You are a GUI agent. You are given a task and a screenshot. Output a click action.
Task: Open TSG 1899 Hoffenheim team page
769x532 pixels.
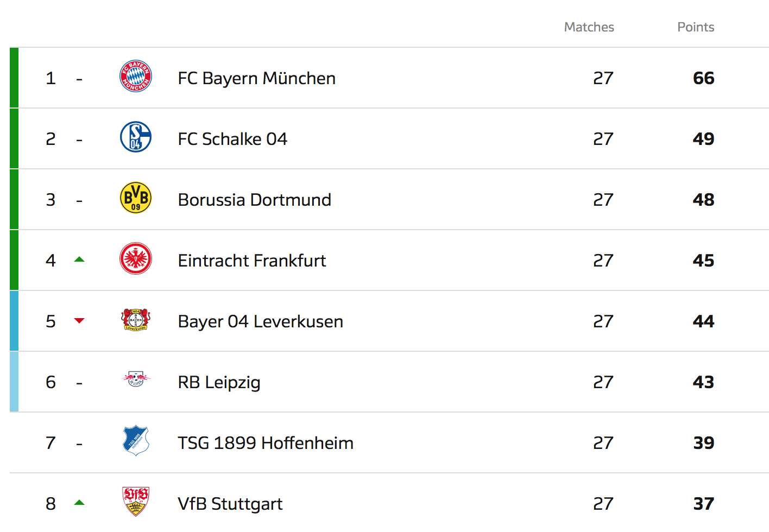(x=266, y=443)
